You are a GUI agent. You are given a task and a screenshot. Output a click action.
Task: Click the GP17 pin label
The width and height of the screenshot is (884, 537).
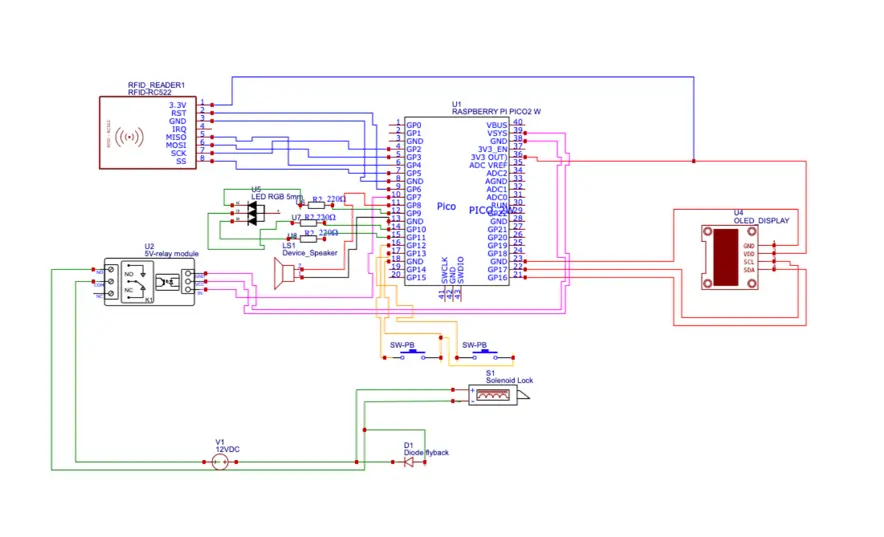tap(498, 269)
